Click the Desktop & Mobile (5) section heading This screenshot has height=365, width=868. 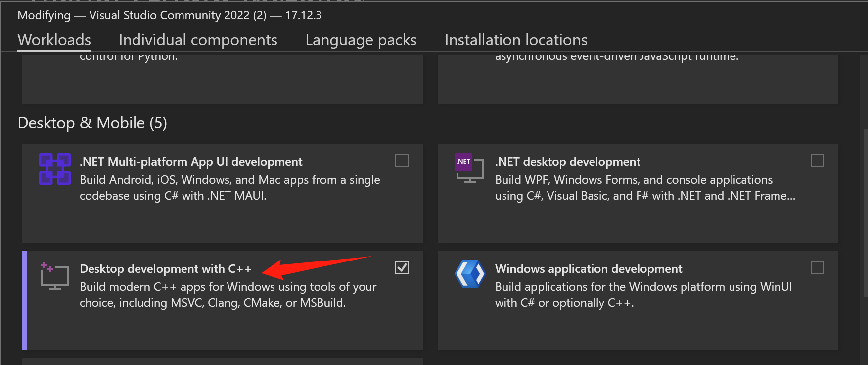click(x=92, y=123)
